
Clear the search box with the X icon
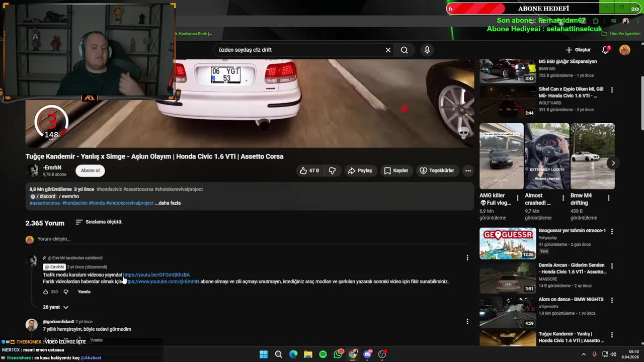coord(388,50)
